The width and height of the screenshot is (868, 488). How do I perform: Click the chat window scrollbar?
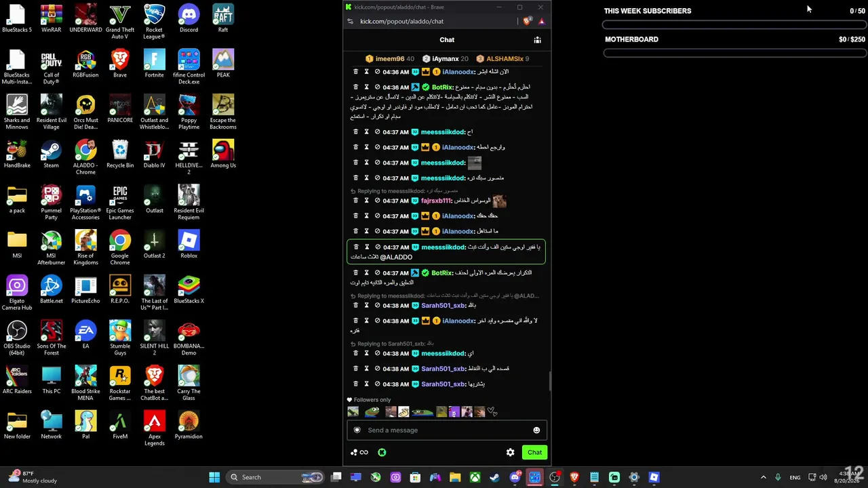549,381
